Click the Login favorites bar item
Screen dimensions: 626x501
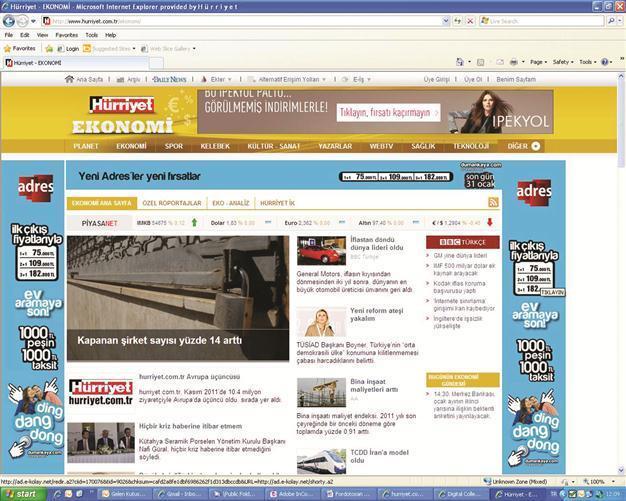68,49
